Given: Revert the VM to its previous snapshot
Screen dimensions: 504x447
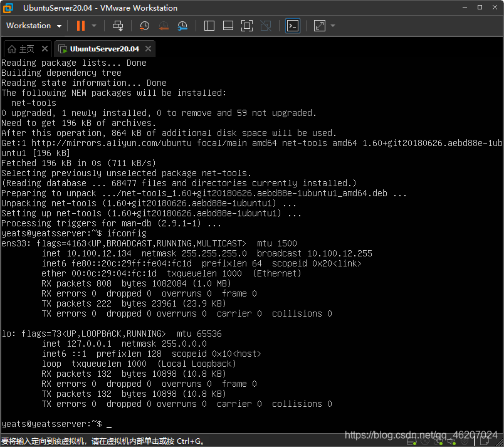Looking at the screenshot, I should pos(164,26).
